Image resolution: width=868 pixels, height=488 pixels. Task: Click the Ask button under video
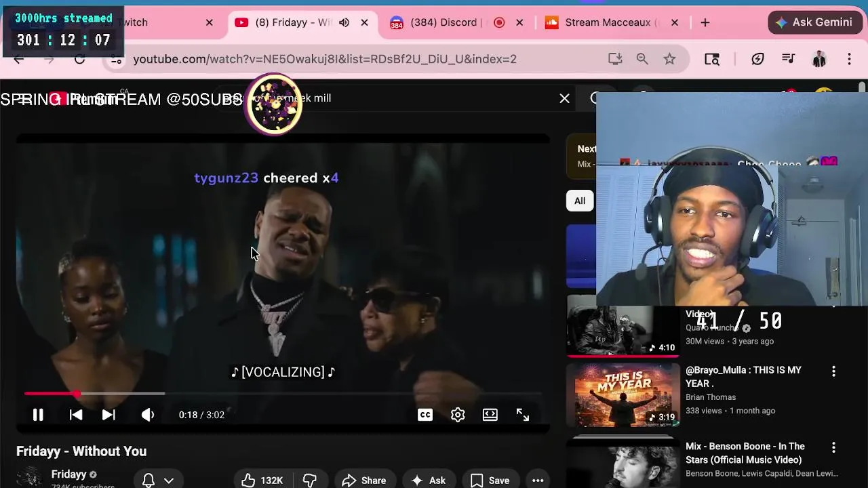(x=429, y=481)
